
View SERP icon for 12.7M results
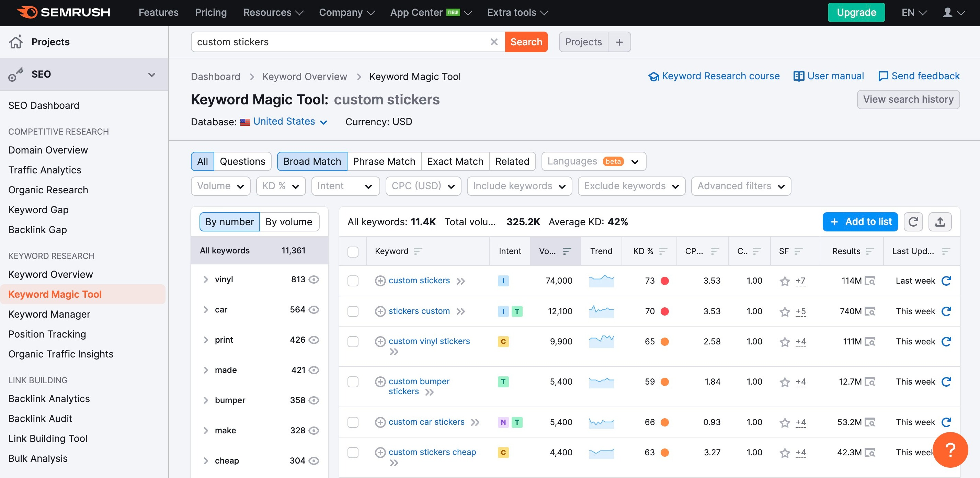tap(870, 382)
